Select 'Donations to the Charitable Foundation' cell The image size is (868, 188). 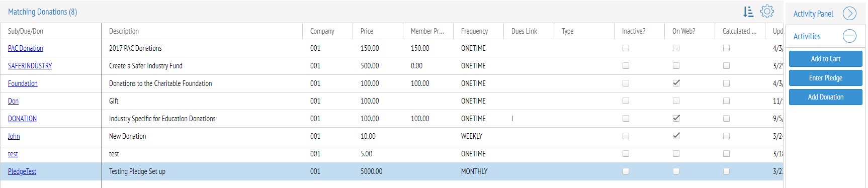202,83
